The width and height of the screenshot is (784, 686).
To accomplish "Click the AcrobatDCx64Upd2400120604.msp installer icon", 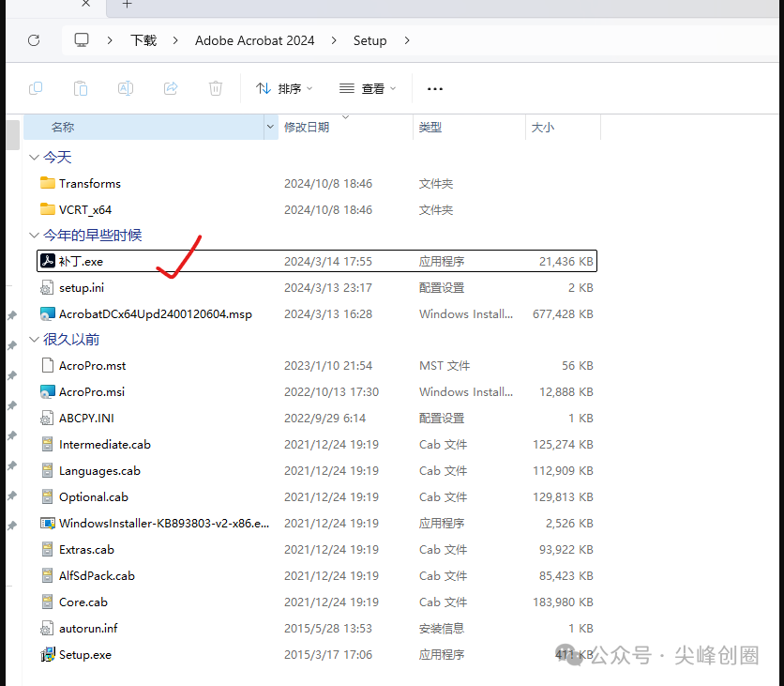I will point(48,313).
